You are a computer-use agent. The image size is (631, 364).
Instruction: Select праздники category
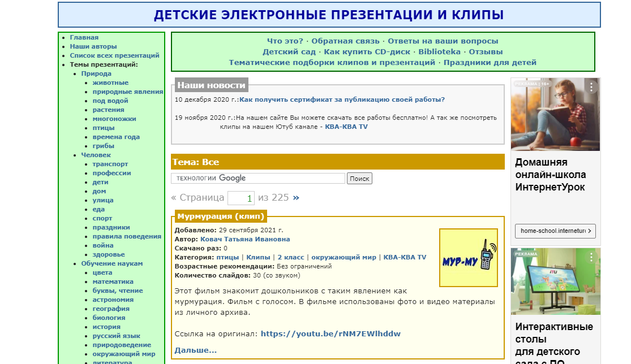point(111,227)
